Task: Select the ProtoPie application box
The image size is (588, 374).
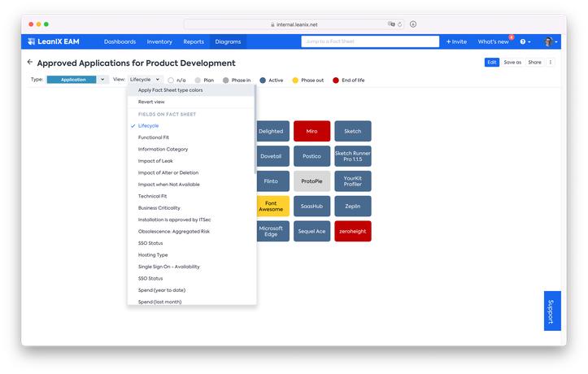Action: pos(312,181)
